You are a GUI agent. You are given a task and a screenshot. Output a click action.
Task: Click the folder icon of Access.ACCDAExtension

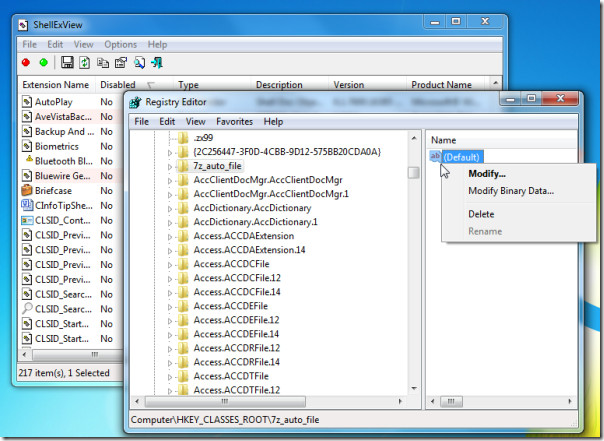tap(183, 236)
